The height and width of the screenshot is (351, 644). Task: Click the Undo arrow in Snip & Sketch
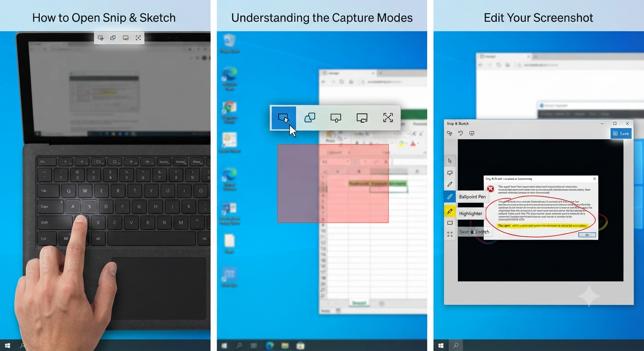pos(461,133)
